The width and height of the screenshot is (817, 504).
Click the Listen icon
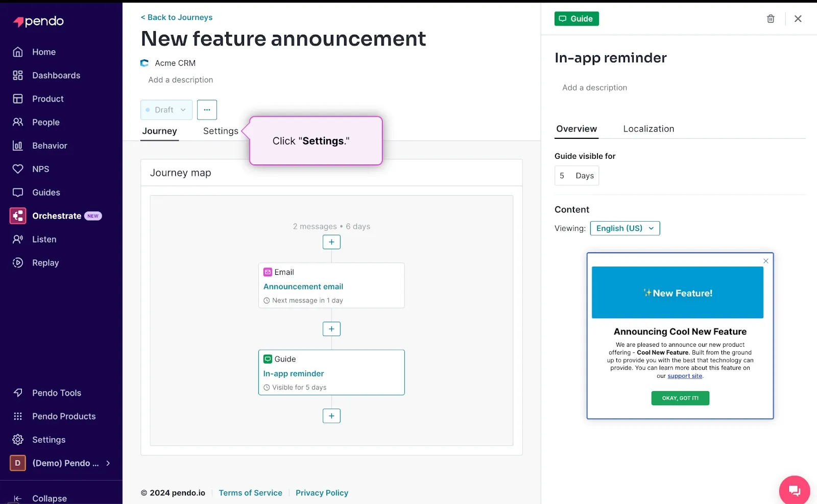18,239
